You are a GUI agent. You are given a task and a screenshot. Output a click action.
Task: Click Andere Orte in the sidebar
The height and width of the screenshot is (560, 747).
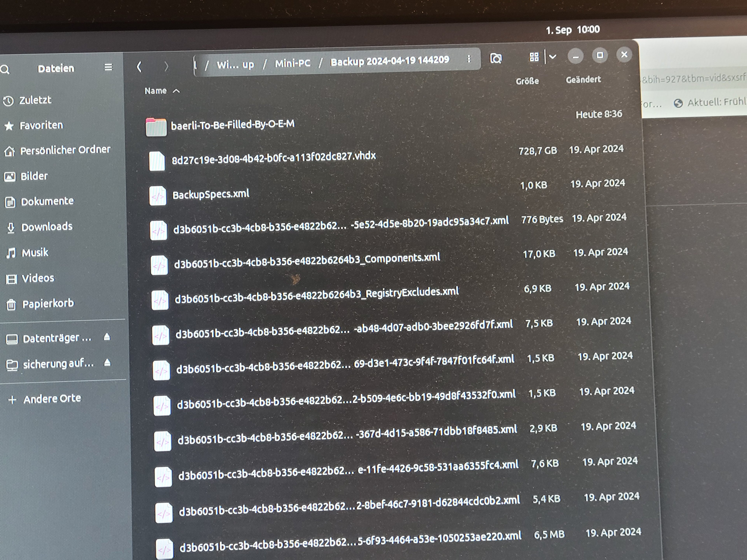52,399
